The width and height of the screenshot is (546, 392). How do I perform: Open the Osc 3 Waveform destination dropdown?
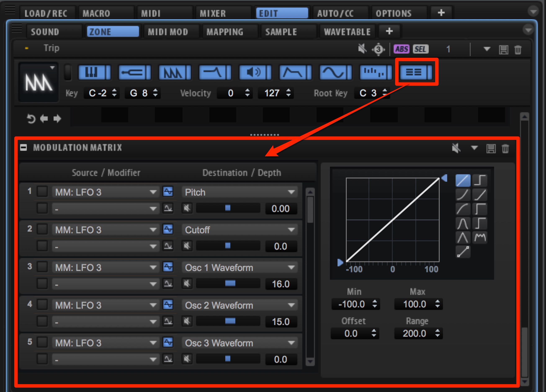[x=240, y=343]
